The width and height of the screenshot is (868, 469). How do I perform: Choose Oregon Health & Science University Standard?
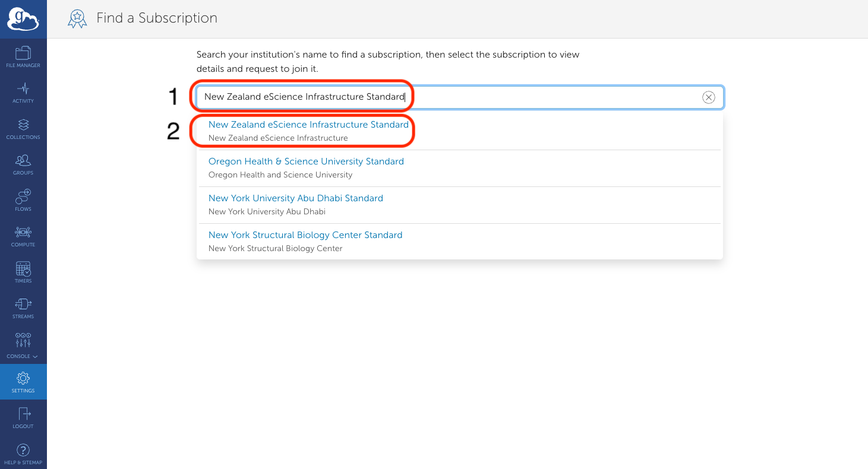pos(306,161)
